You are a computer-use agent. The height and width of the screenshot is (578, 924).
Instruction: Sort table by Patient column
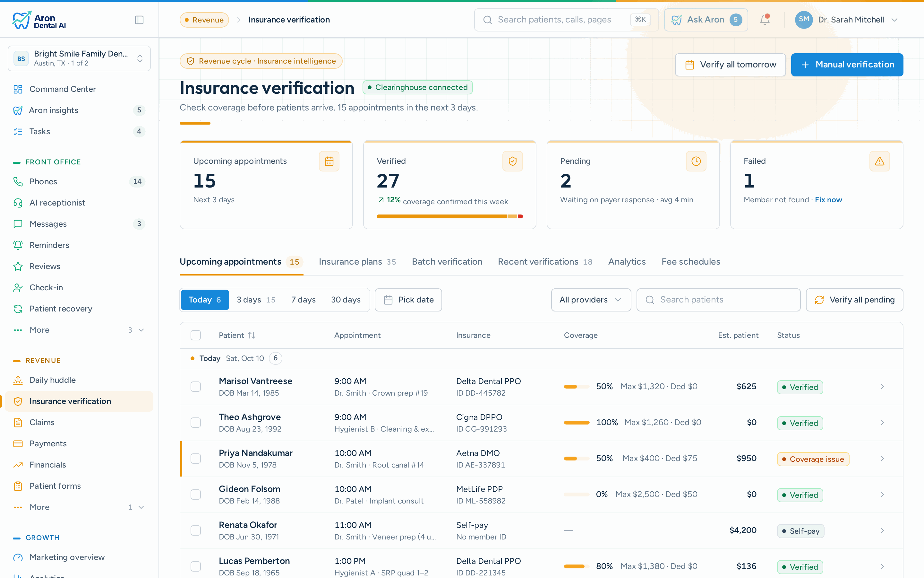coord(237,335)
